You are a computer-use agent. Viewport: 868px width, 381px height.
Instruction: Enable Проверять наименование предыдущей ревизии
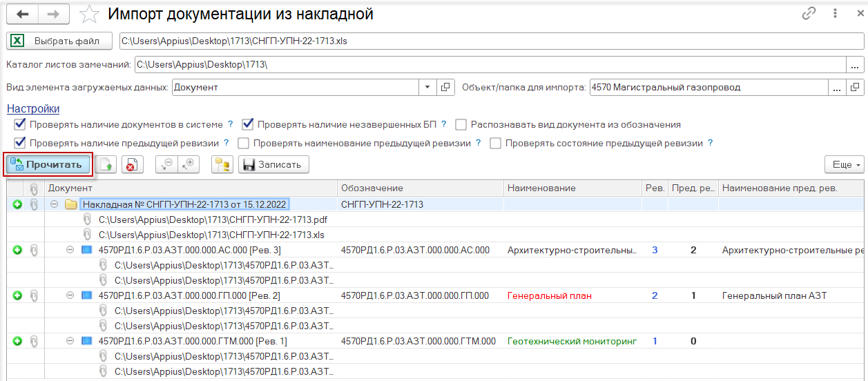(243, 144)
